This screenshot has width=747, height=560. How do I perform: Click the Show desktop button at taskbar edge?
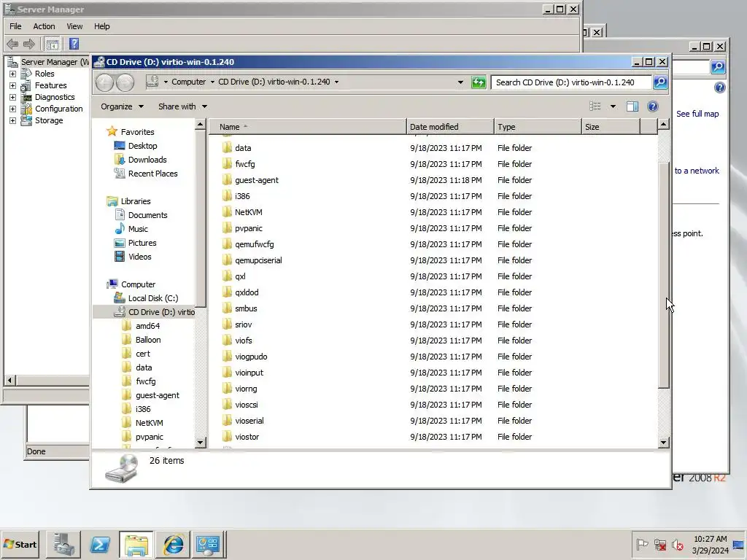[x=739, y=544]
